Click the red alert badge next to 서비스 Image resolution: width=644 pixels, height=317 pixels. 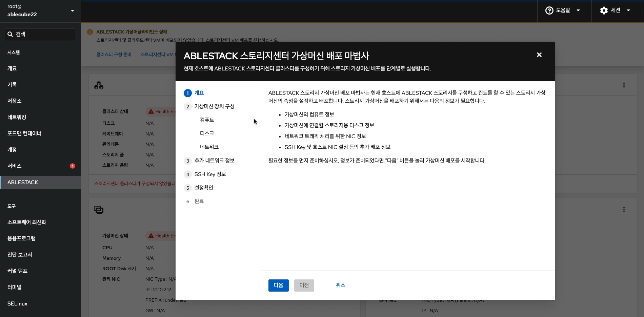[72, 166]
